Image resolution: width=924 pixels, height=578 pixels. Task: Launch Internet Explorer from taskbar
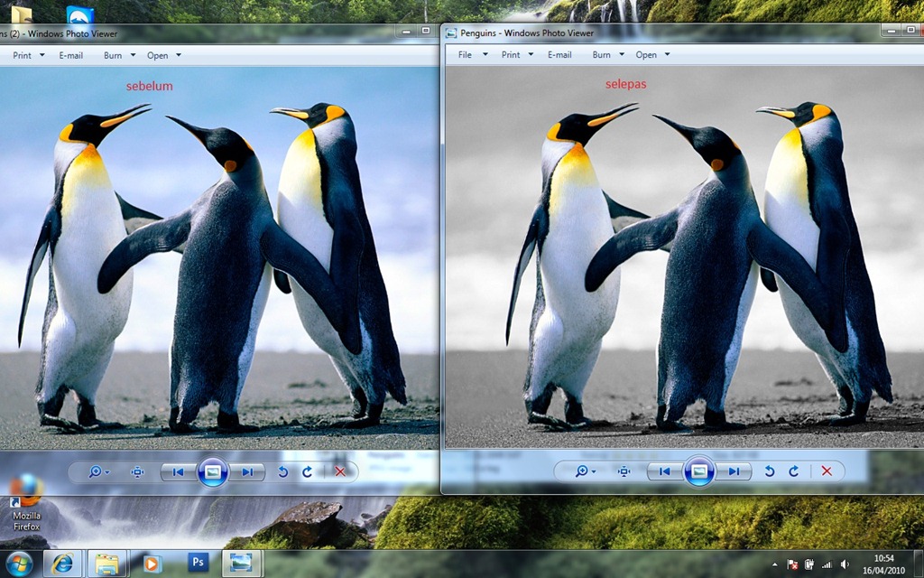coord(62,564)
